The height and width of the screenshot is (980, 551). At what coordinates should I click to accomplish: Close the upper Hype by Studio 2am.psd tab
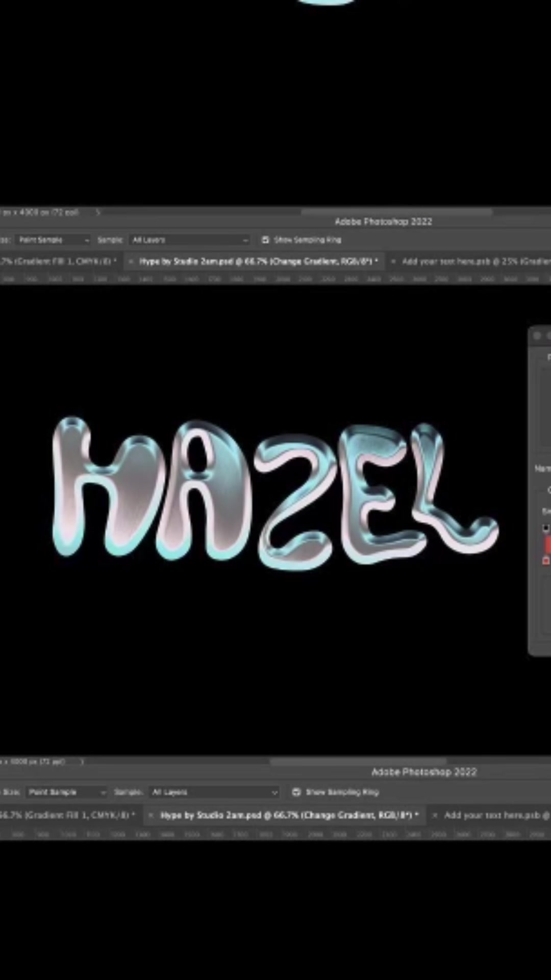click(x=131, y=261)
